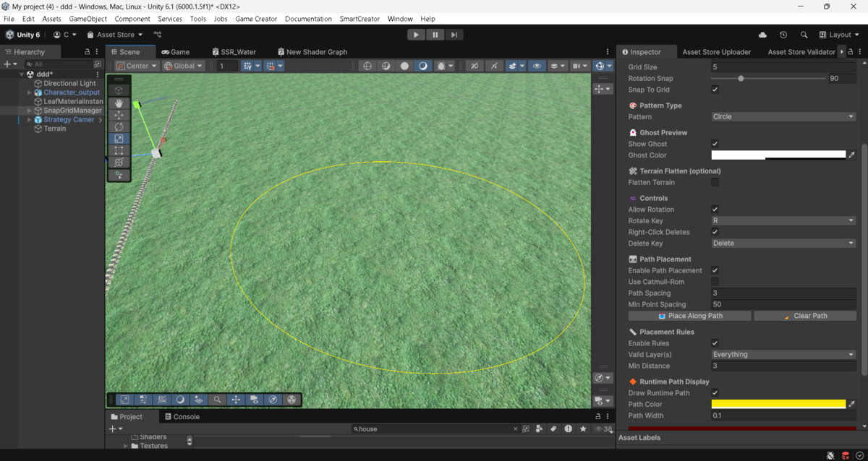Click the draw mode shading sphere icon
This screenshot has height=461, width=868.
click(x=405, y=66)
